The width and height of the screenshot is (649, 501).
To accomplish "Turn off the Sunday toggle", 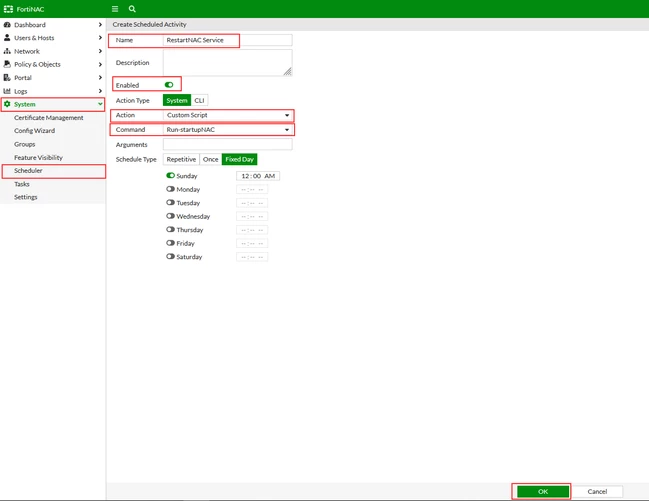I will [x=170, y=176].
